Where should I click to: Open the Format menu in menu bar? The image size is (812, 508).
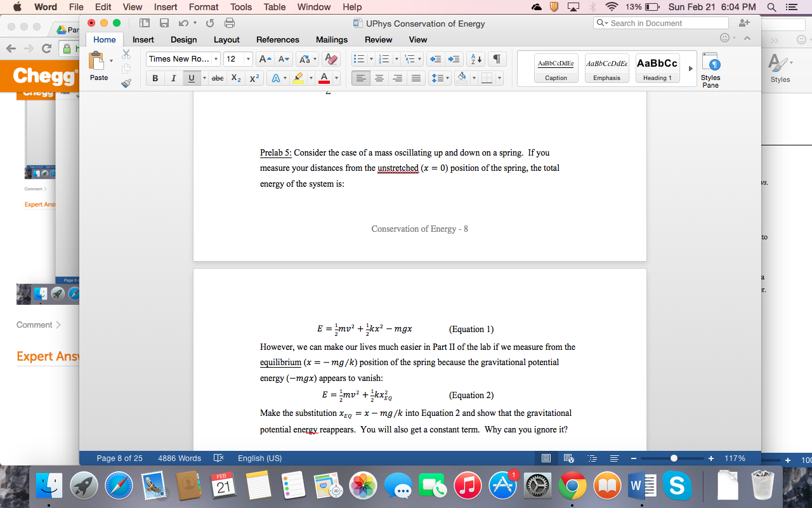[204, 7]
